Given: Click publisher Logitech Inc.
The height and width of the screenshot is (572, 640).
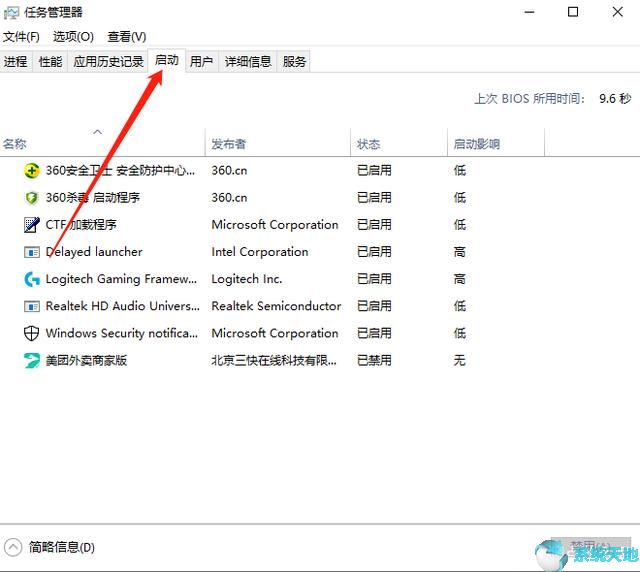Looking at the screenshot, I should coord(247,279).
